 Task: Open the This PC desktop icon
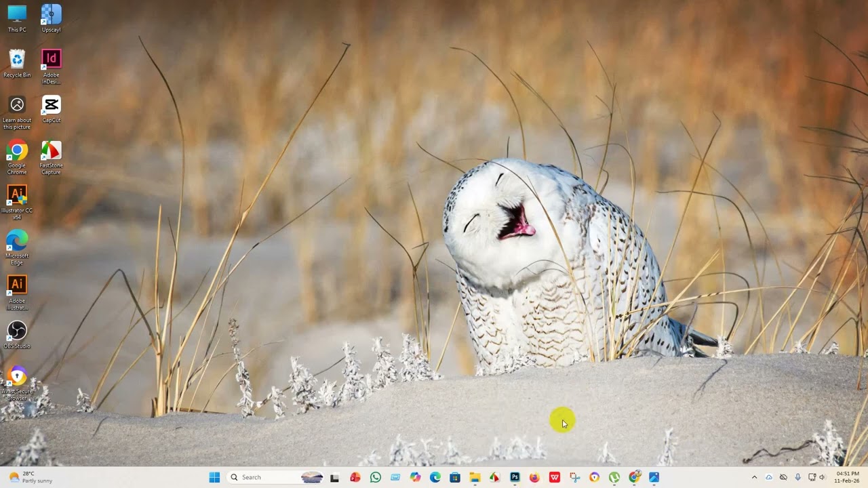click(x=17, y=18)
